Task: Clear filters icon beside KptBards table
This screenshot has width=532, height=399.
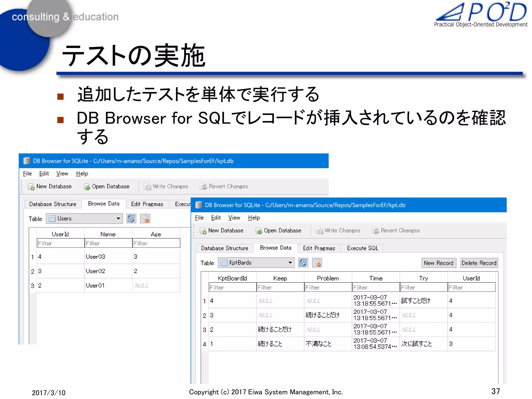Action: pos(317,263)
